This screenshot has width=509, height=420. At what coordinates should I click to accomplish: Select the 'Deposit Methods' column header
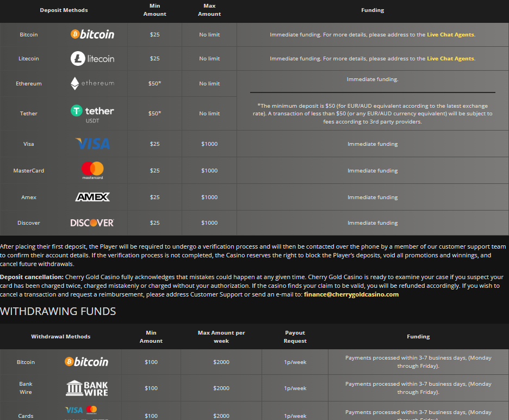pyautogui.click(x=64, y=10)
